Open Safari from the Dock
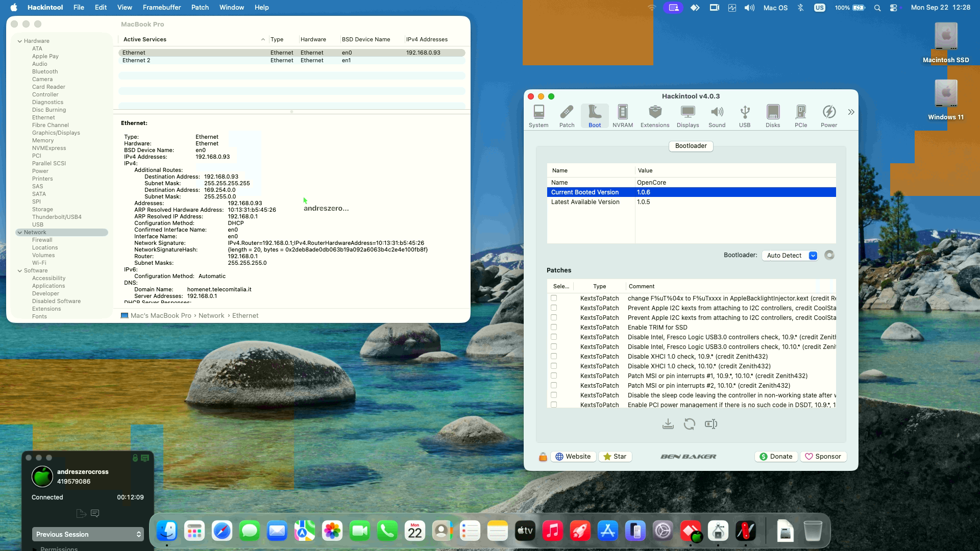This screenshot has height=551, width=980. 222,531
